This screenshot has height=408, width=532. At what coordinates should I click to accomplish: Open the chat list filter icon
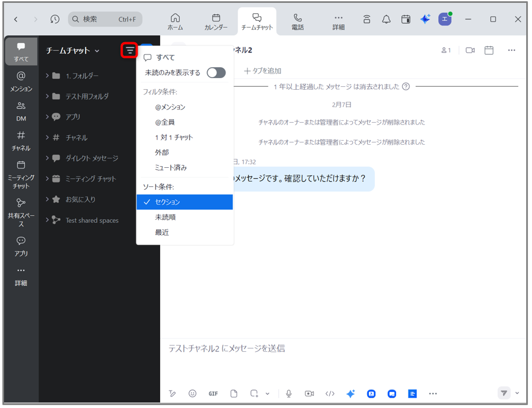130,50
